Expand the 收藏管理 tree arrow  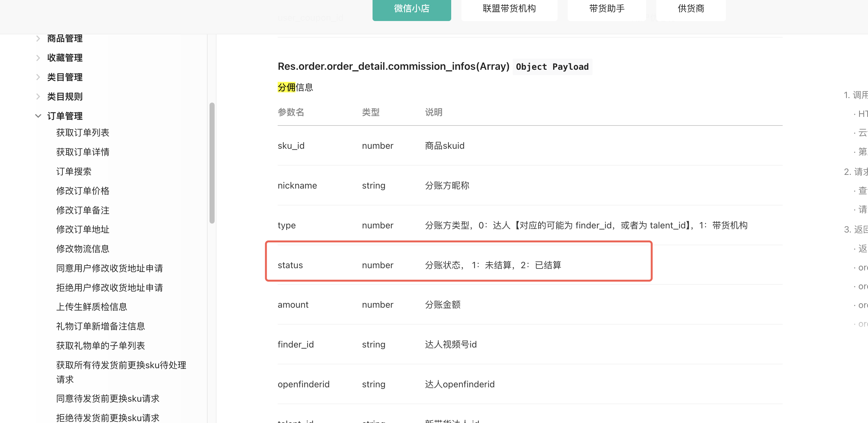point(38,58)
